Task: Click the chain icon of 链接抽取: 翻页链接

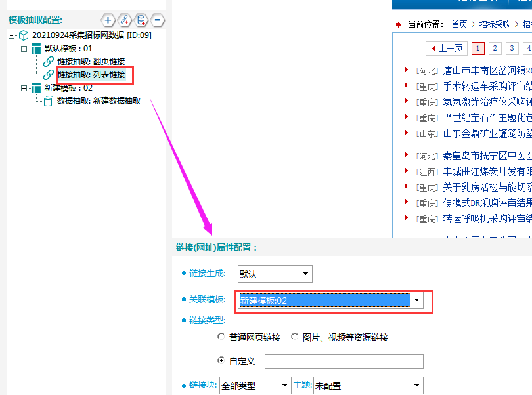Action: pos(49,60)
